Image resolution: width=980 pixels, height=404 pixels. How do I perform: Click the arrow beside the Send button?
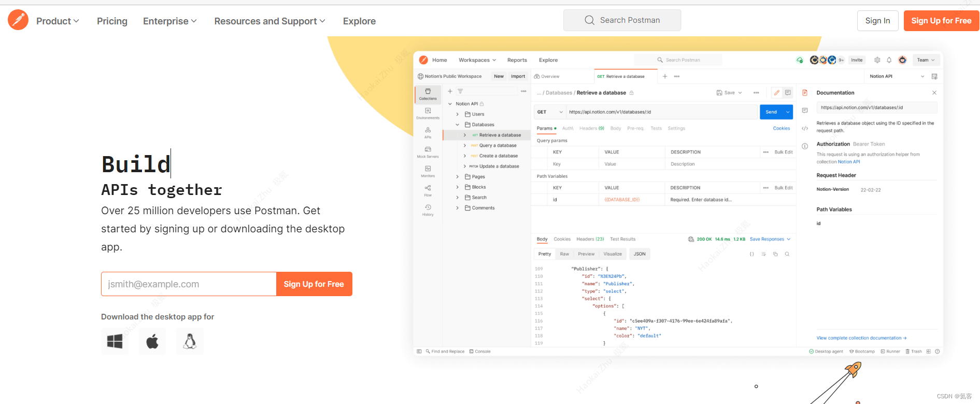click(x=788, y=112)
